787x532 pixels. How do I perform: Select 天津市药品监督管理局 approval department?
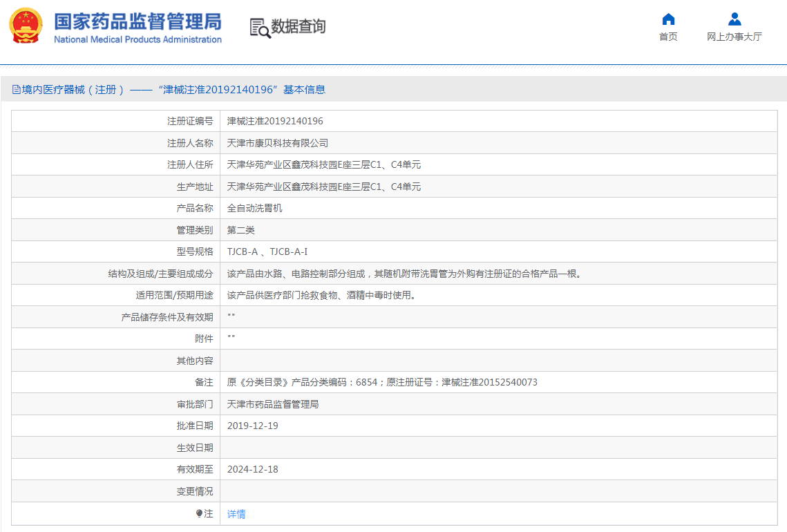coord(273,404)
